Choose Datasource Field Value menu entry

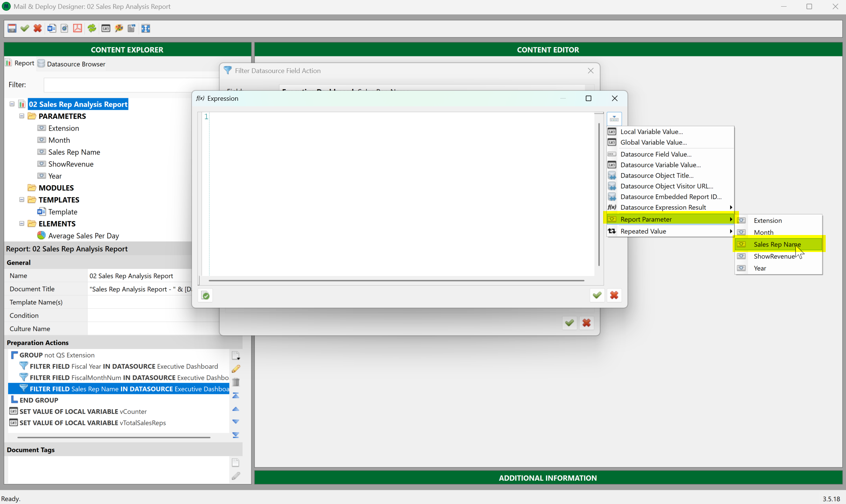[656, 154]
